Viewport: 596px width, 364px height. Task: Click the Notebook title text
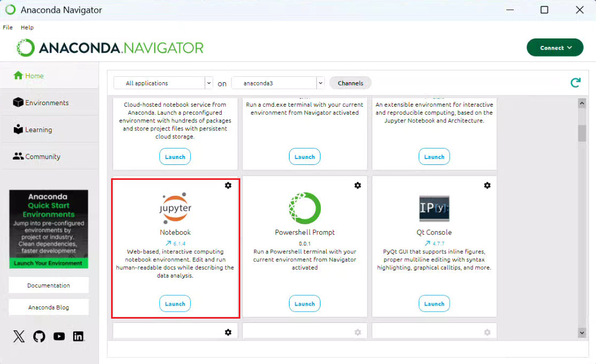pyautogui.click(x=175, y=232)
